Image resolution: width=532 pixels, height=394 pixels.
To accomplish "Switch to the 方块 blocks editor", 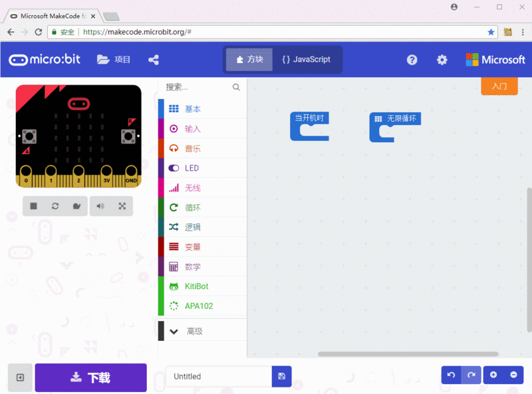I will pyautogui.click(x=249, y=60).
